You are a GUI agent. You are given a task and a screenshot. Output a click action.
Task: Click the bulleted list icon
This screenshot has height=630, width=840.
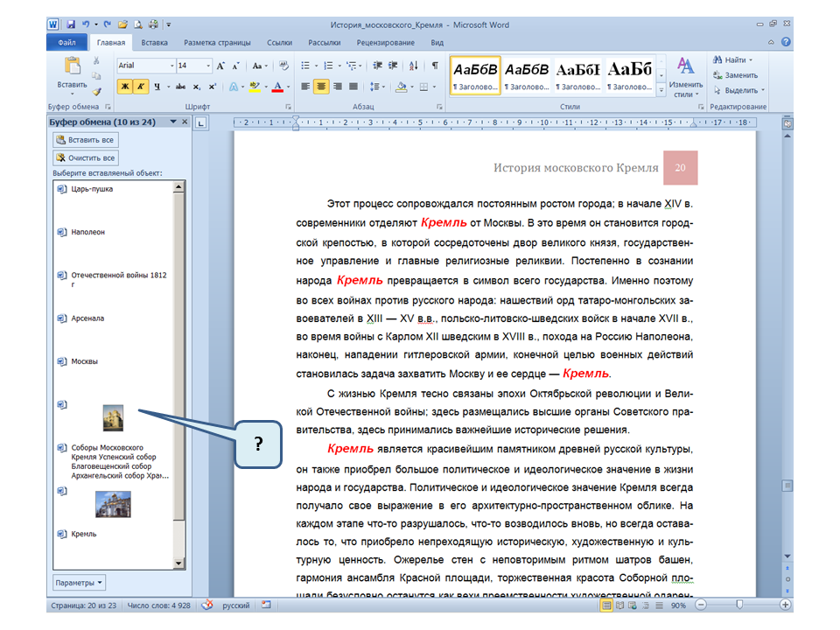coord(307,66)
